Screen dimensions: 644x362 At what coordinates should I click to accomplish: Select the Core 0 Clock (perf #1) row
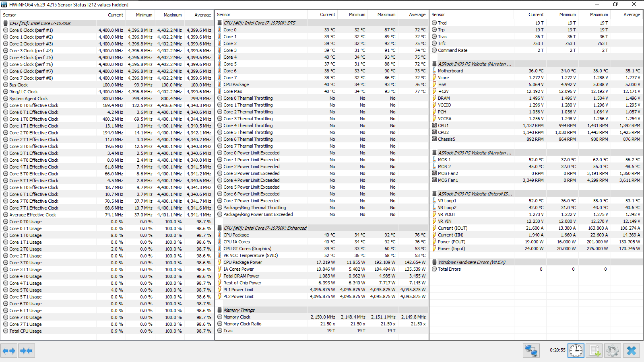107,30
